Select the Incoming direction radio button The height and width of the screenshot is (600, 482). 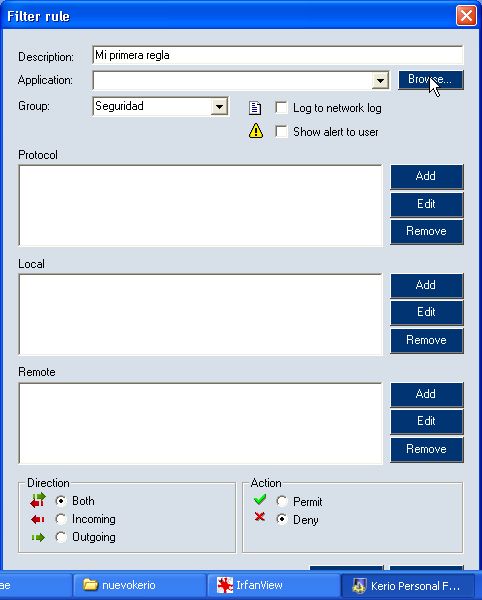[x=61, y=519]
